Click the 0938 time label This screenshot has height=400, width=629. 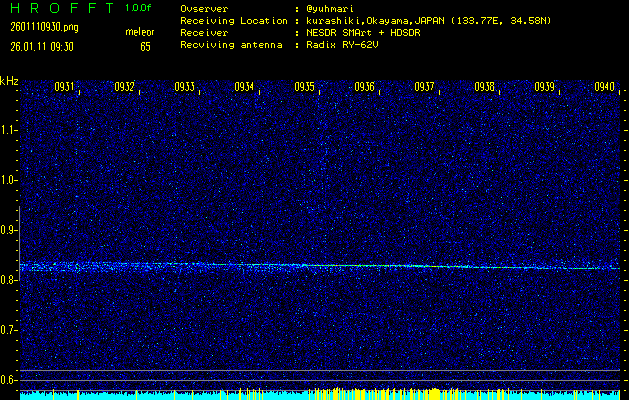point(484,87)
